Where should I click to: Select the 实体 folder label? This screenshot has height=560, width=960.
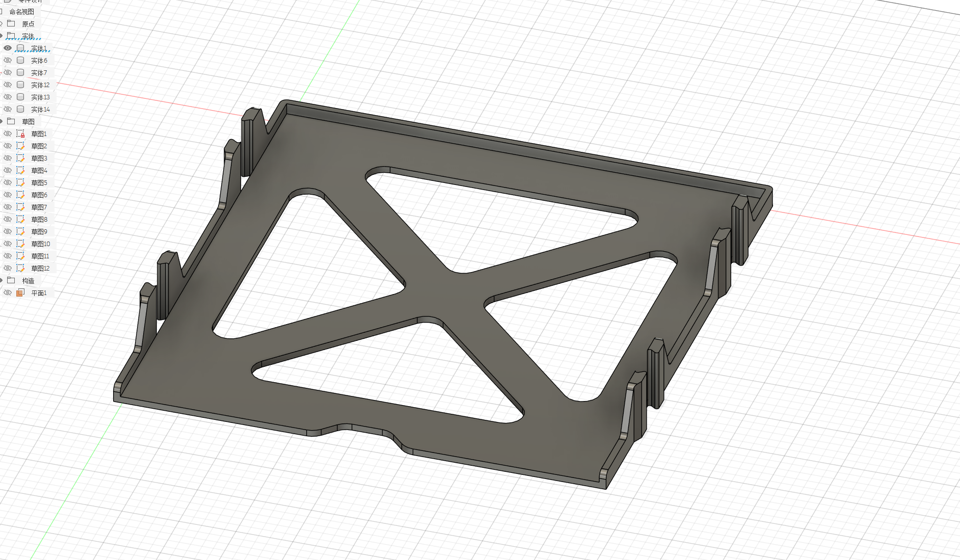click(28, 36)
